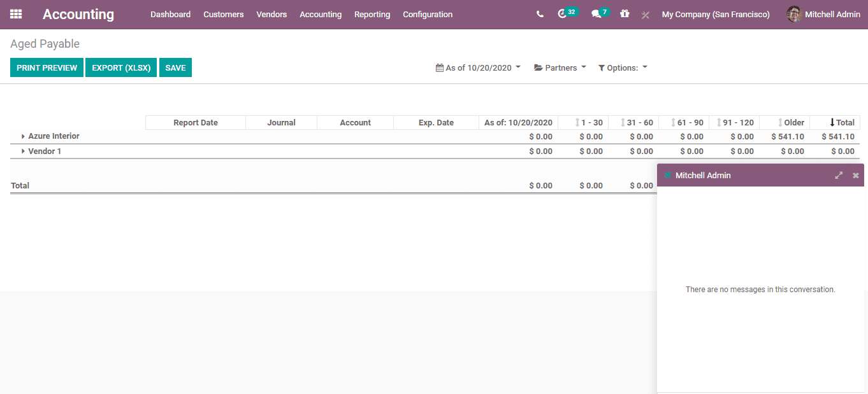Export the report with EXPORT (XLSX)
Image resolution: width=868 pixels, height=394 pixels.
point(120,67)
